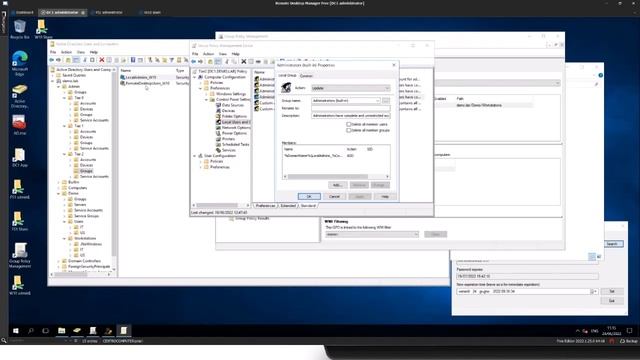This screenshot has height=360, width=640.
Task: Open the Action dropdown set to Update
Action: (351, 88)
